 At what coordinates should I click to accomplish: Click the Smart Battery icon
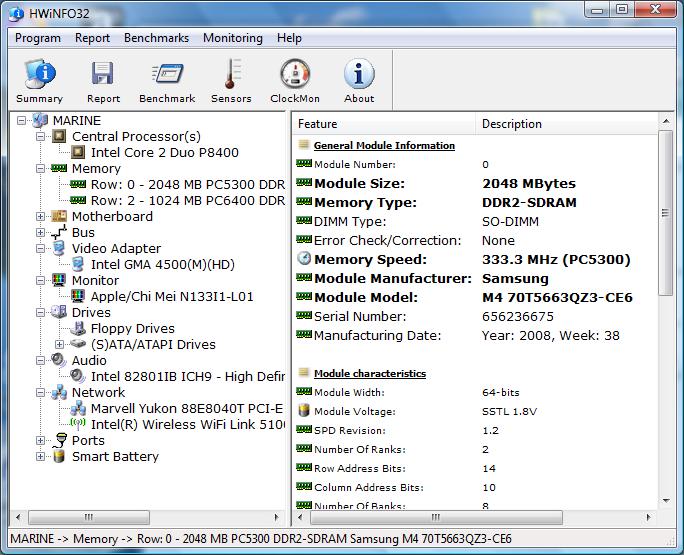[x=59, y=456]
